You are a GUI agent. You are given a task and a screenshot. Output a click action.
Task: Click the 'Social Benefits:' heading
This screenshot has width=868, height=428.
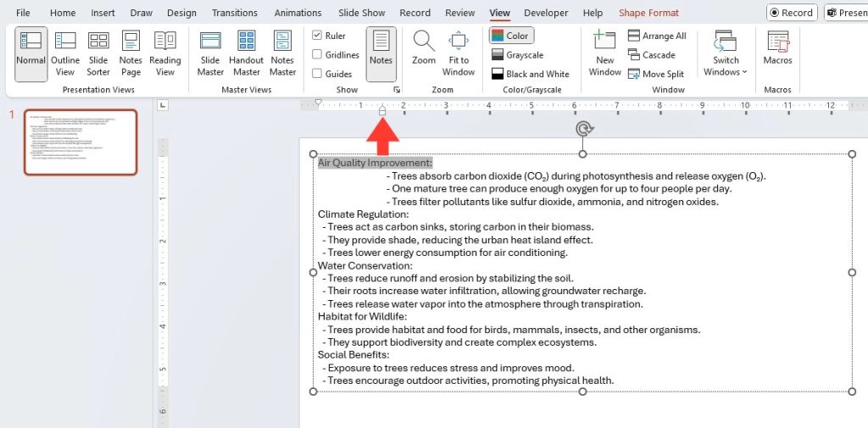pos(353,355)
